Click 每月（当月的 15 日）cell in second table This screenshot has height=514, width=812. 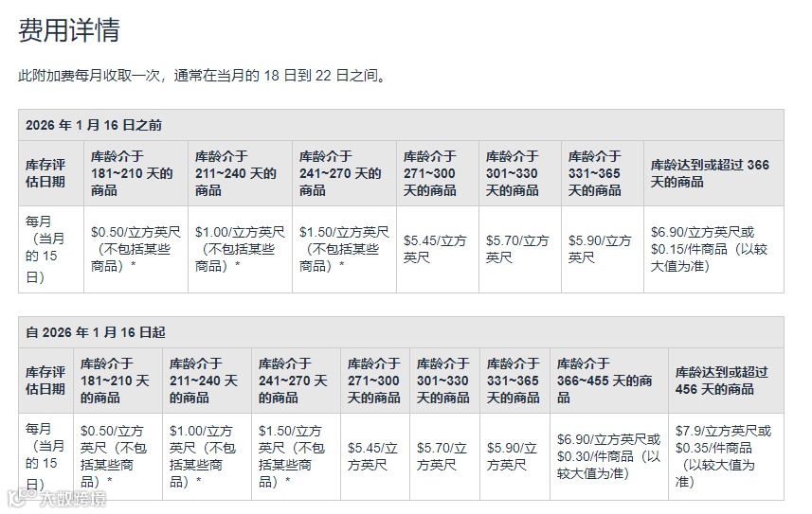(x=45, y=456)
